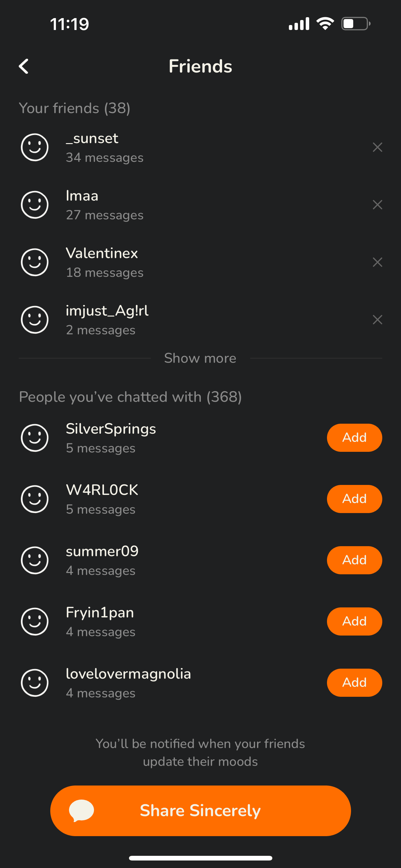The width and height of the screenshot is (401, 868).
Task: Add W4RL0CK as a friend
Action: pyautogui.click(x=354, y=499)
